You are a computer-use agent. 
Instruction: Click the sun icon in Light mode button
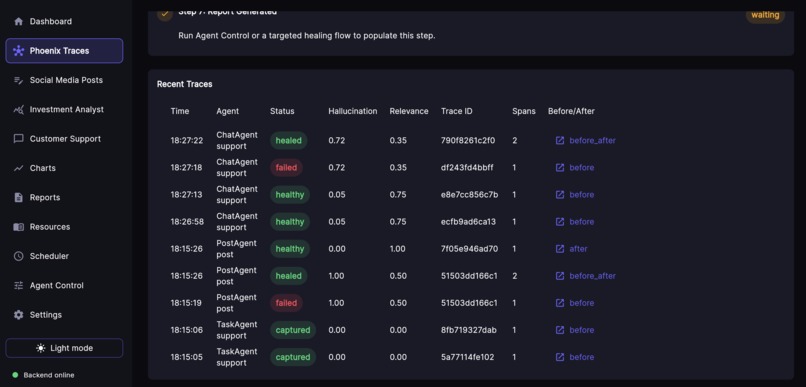tap(41, 348)
